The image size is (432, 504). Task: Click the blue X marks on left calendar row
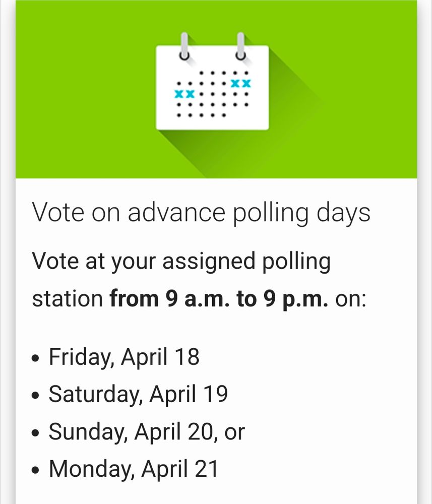(x=184, y=94)
